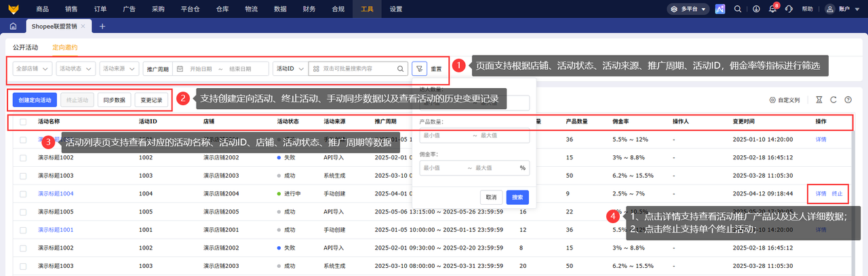Click 终止 for the 演示标题1004 row
Screen dimensions: 868x276
coord(837,193)
